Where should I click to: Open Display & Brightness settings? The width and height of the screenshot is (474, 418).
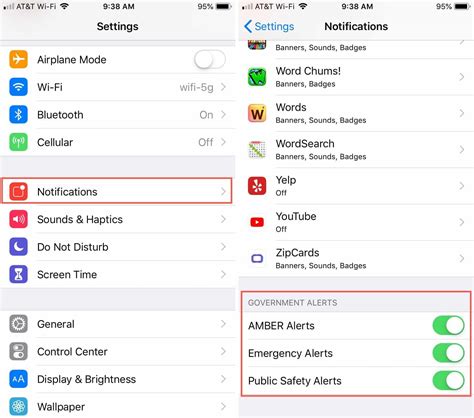point(118,379)
